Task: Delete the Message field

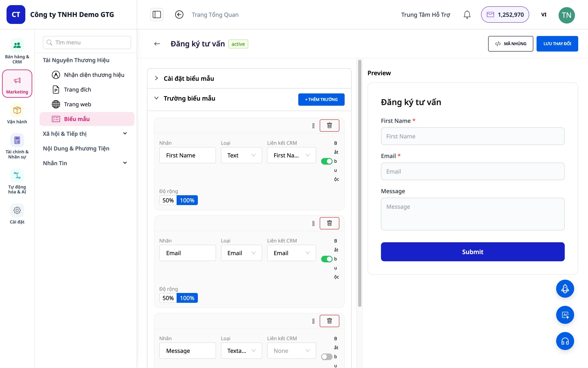Action: (329, 321)
